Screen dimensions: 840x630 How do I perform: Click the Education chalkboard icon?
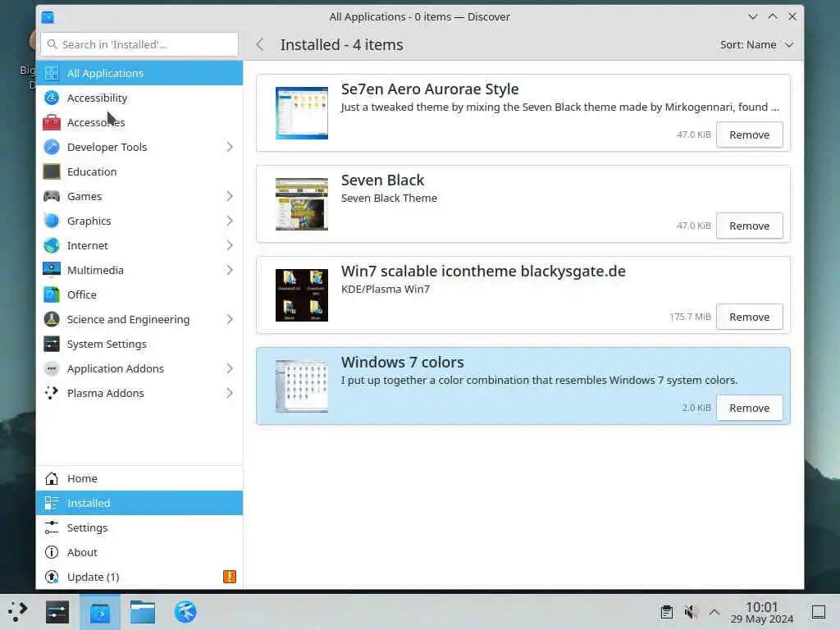point(52,171)
